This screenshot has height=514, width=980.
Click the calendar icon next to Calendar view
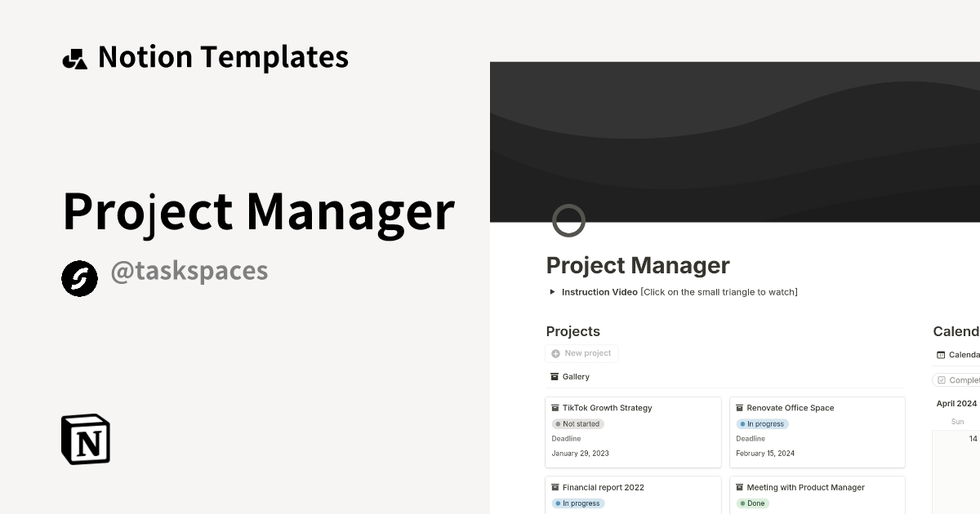(x=940, y=354)
